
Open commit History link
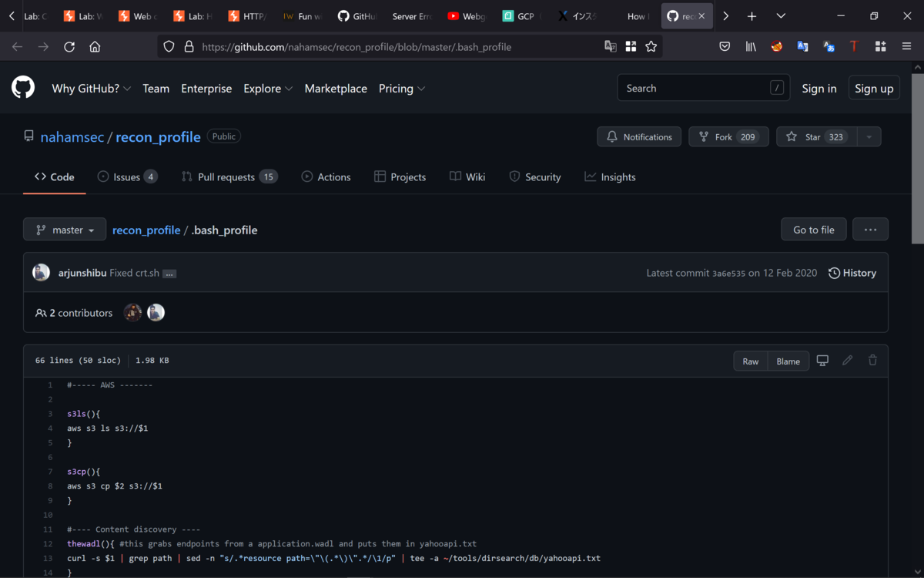(x=852, y=273)
